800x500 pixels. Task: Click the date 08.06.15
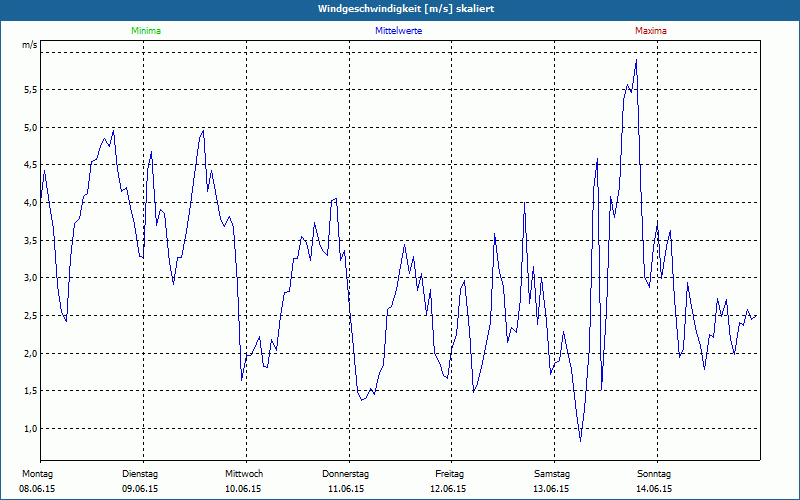tap(37, 489)
